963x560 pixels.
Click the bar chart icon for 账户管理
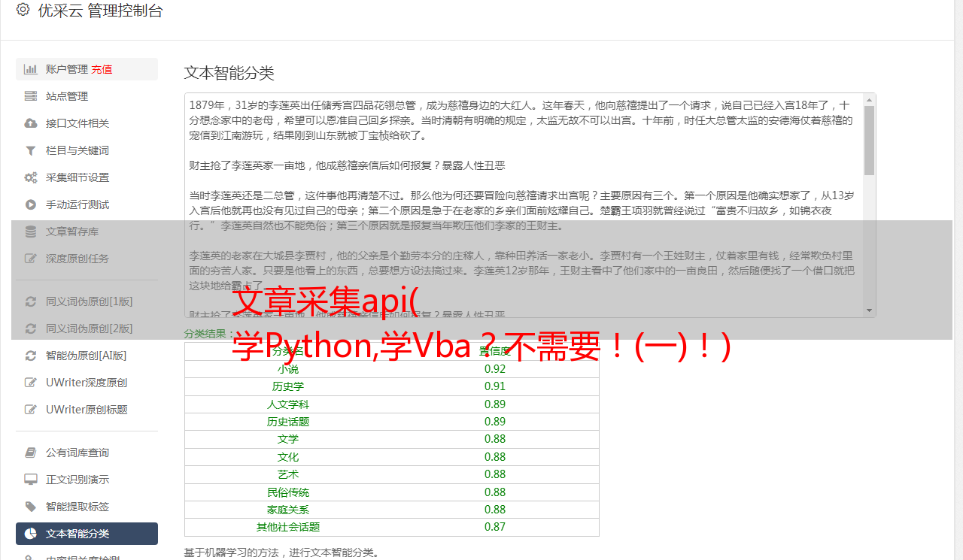pos(30,69)
